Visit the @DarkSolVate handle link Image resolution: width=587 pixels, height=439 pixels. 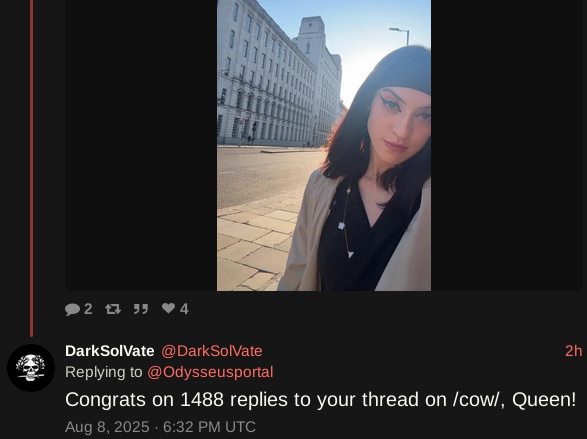pyautogui.click(x=212, y=351)
